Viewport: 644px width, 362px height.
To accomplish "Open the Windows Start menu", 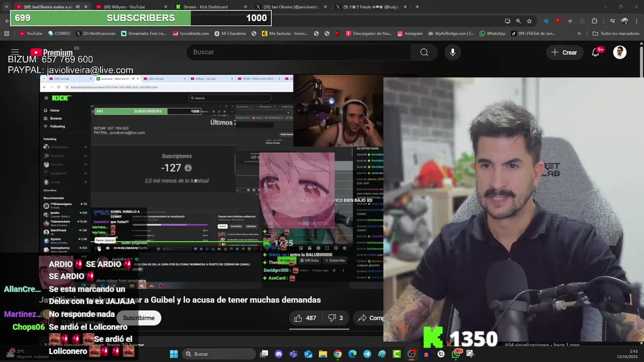I will pyautogui.click(x=174, y=354).
